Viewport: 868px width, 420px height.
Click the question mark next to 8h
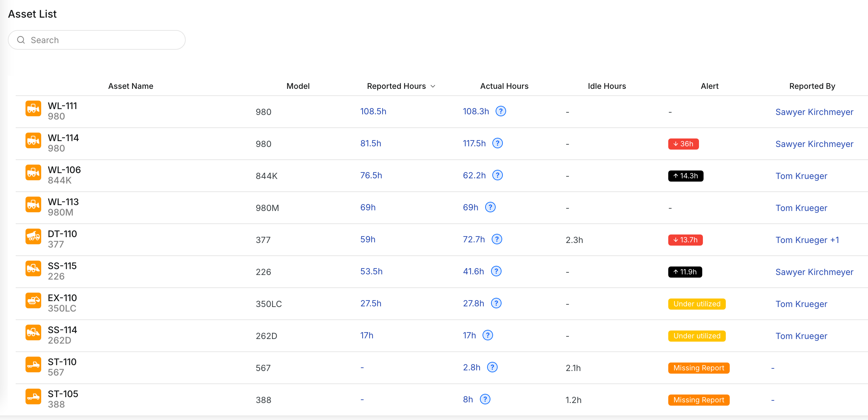485,399
